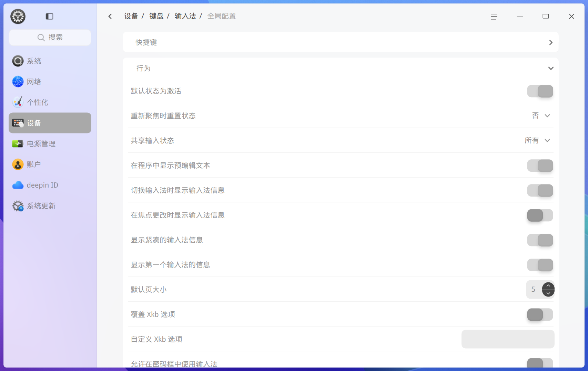The height and width of the screenshot is (371, 588).
Task: Expand the 快捷键 section arrow
Action: [551, 42]
